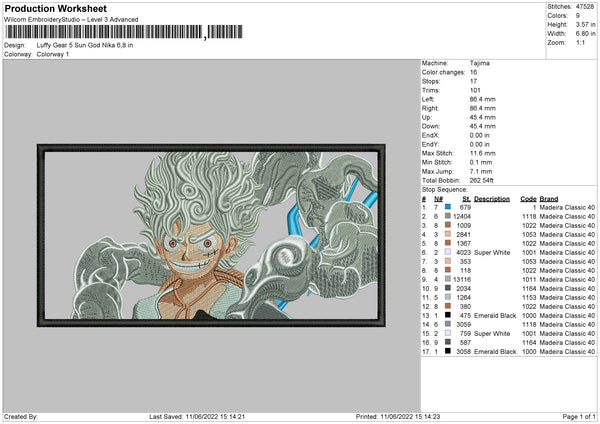Select the 'Right:' measurement value

coord(483,108)
